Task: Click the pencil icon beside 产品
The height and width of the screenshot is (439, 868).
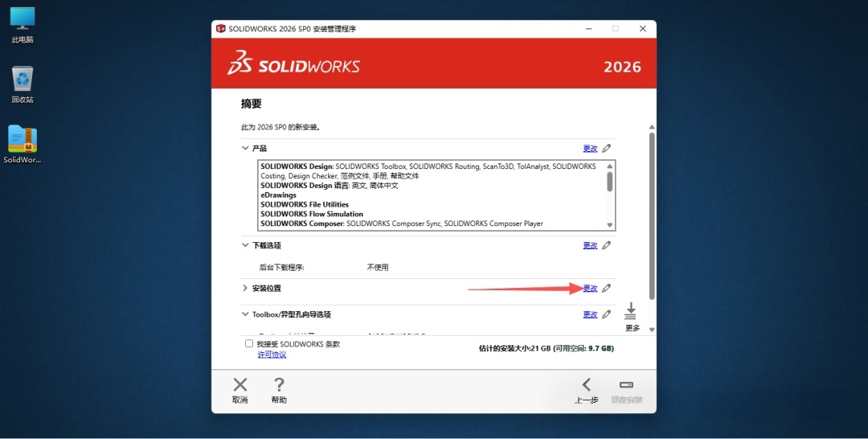Action: [x=607, y=149]
